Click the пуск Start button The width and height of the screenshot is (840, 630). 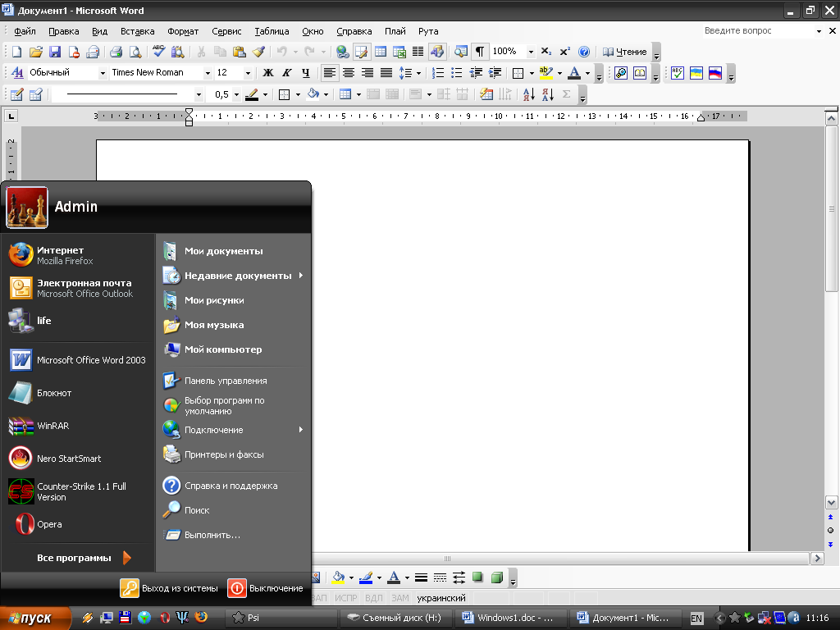pyautogui.click(x=35, y=619)
